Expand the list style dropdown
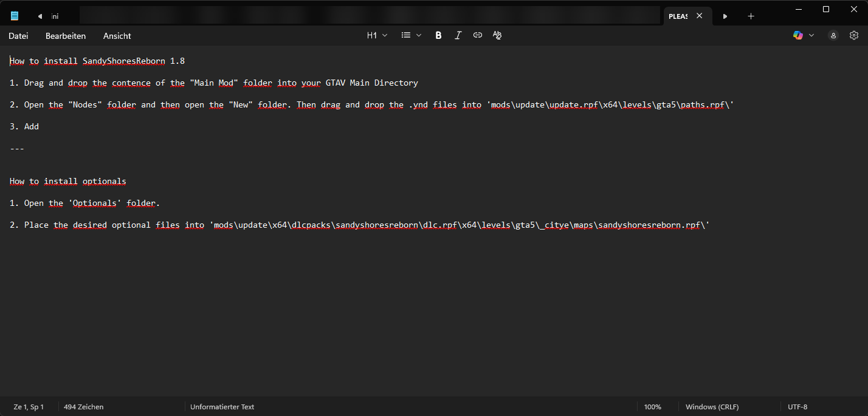The height and width of the screenshot is (416, 868). [412, 35]
